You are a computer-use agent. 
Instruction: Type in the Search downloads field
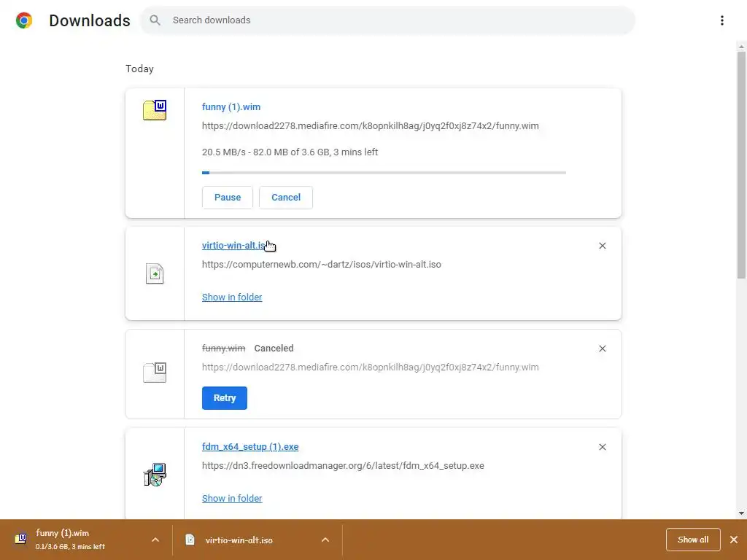click(394, 20)
